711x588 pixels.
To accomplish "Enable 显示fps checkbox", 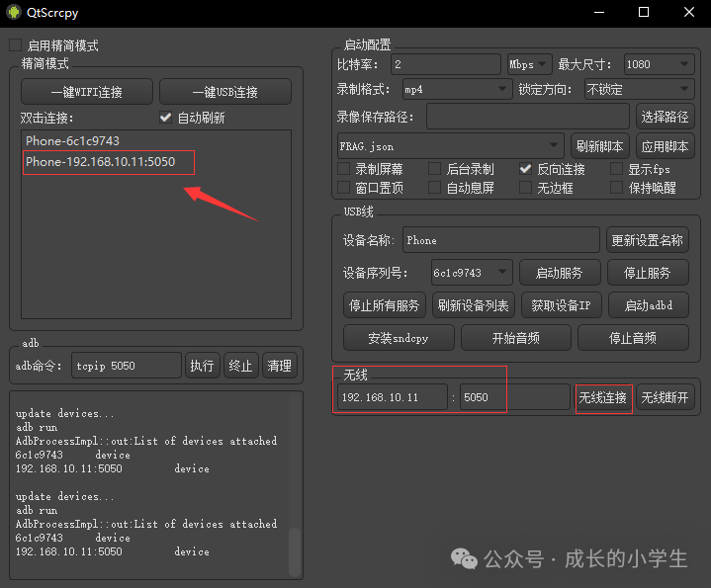I will click(616, 169).
